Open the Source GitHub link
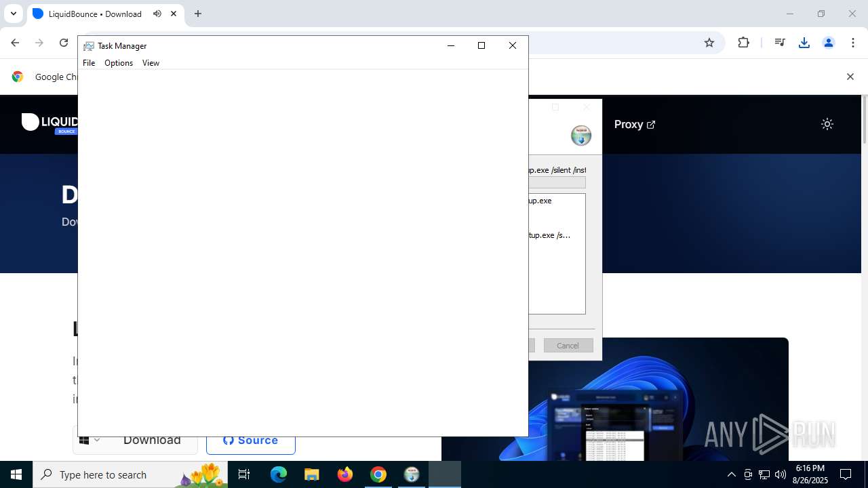The width and height of the screenshot is (868, 488). click(251, 441)
